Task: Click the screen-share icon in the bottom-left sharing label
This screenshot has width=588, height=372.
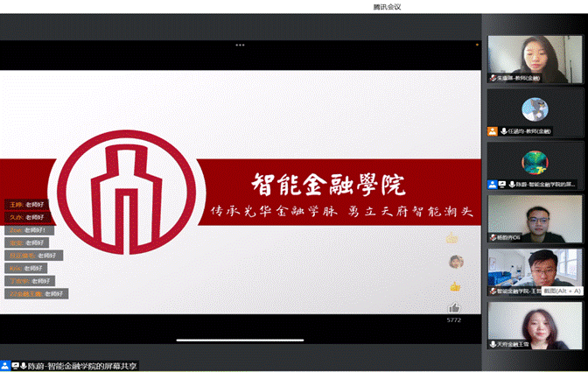Action: 16,366
